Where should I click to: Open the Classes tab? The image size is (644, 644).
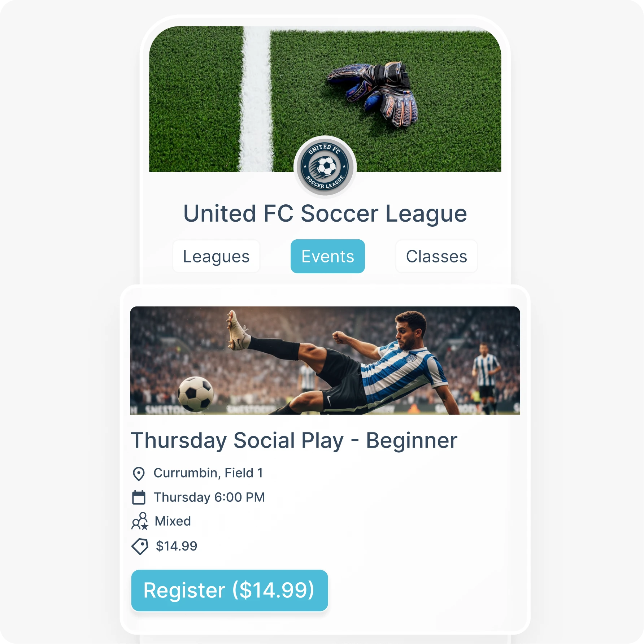coord(436,256)
